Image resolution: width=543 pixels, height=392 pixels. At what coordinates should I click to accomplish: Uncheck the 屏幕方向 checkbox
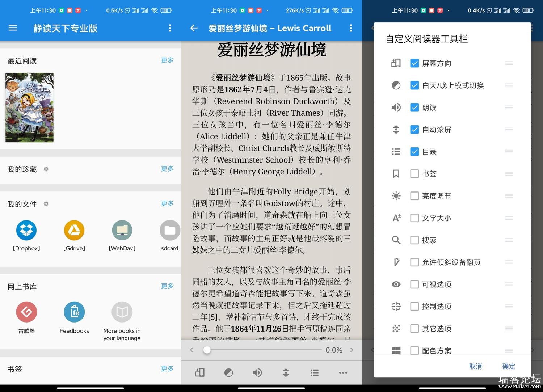coord(414,63)
